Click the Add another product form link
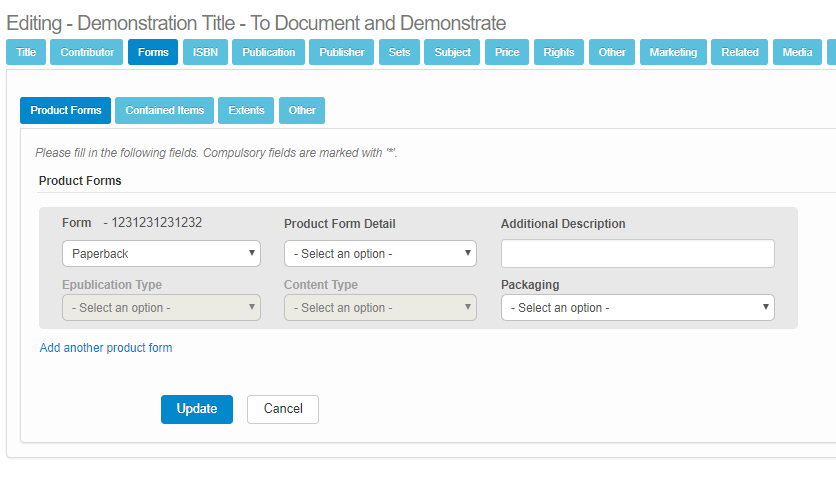 coord(106,348)
